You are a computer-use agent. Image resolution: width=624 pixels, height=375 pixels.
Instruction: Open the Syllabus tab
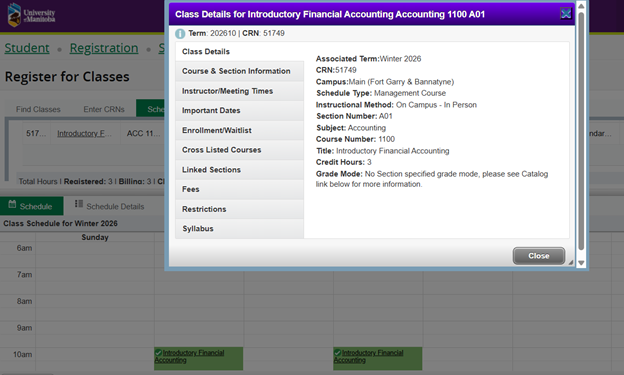pyautogui.click(x=240, y=229)
